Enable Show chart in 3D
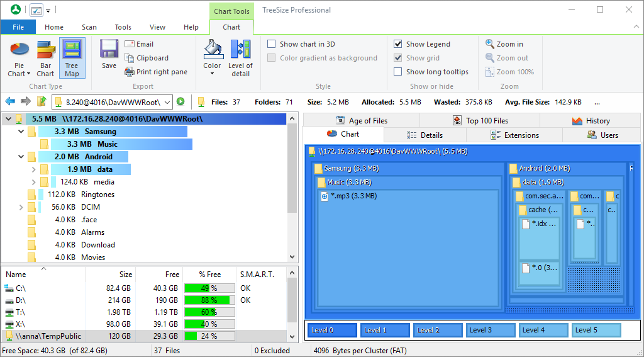 272,44
